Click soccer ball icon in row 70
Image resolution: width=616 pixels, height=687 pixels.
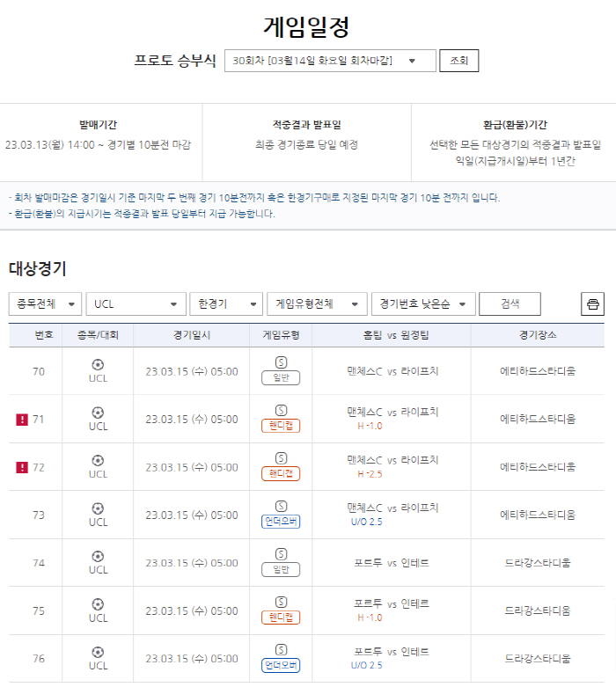(98, 364)
